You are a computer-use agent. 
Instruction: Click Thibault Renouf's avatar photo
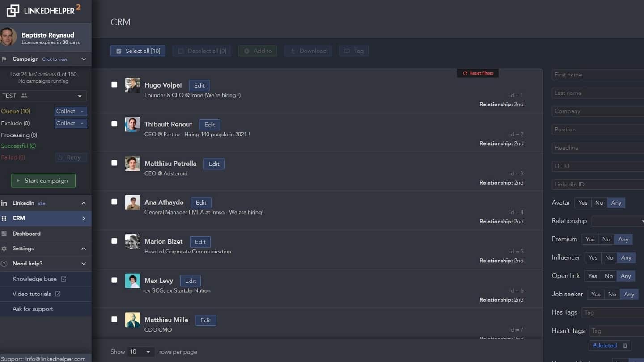[132, 124]
